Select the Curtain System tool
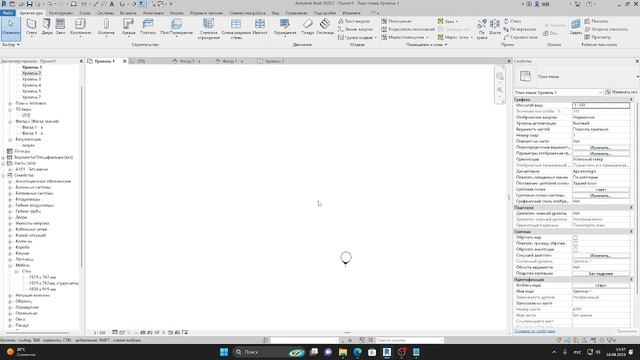This screenshot has height=360, width=640. (209, 28)
